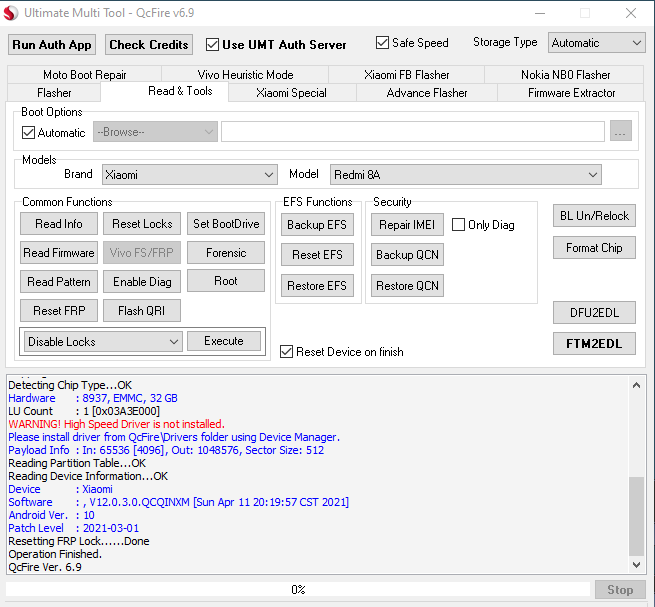Click the Enable Diag button

[x=142, y=282]
